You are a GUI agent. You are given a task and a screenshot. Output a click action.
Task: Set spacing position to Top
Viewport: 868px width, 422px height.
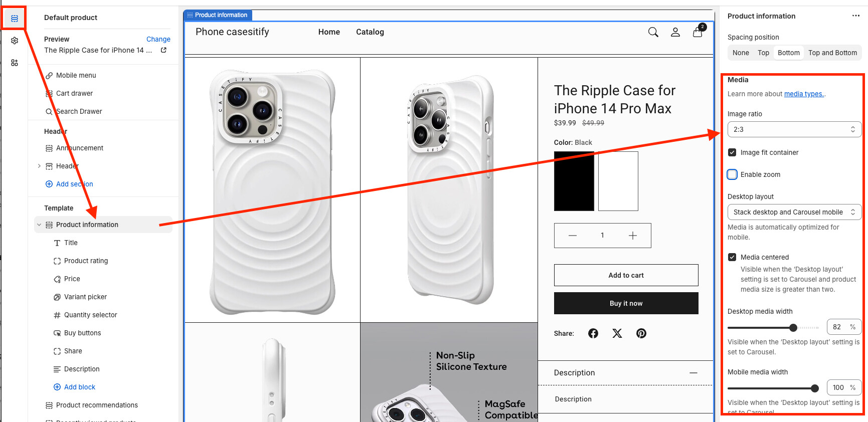coord(763,53)
